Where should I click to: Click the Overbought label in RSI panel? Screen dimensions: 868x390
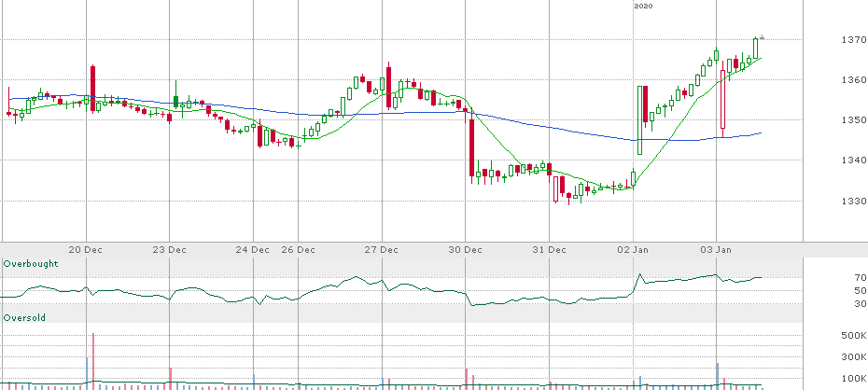(x=31, y=264)
